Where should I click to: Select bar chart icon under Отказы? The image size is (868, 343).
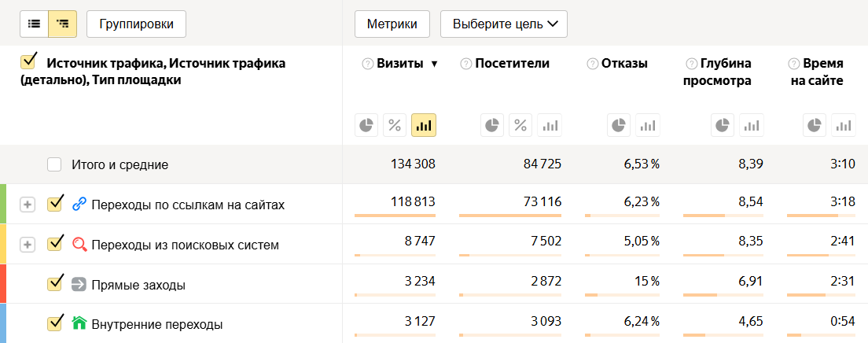tap(648, 125)
